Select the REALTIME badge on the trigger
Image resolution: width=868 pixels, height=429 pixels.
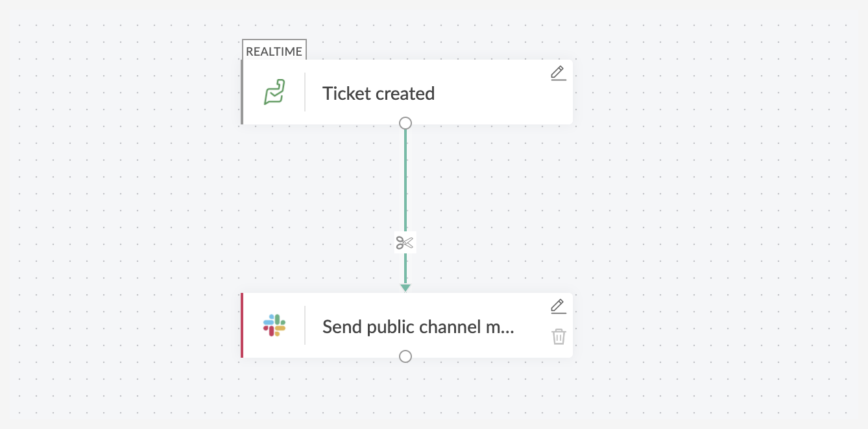pos(274,51)
